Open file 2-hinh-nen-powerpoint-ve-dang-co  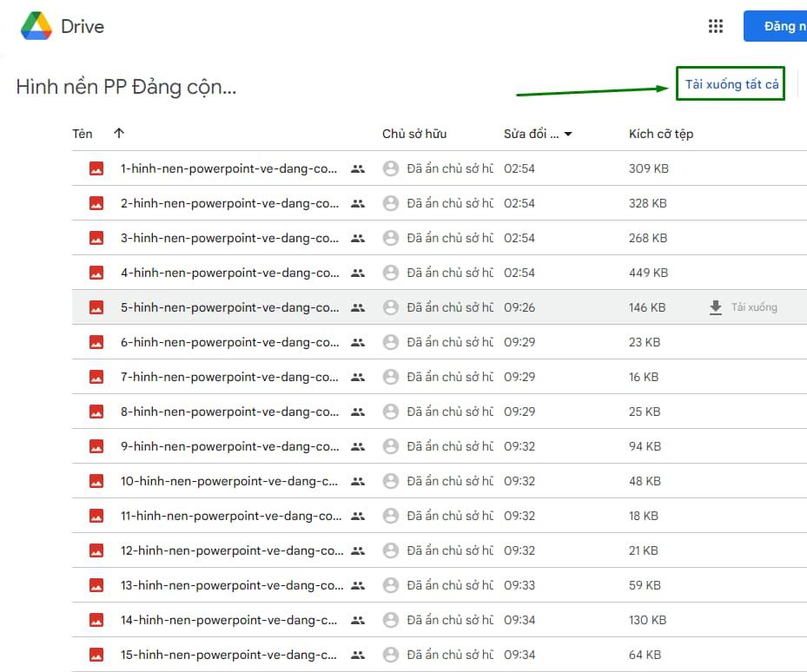coord(230,203)
